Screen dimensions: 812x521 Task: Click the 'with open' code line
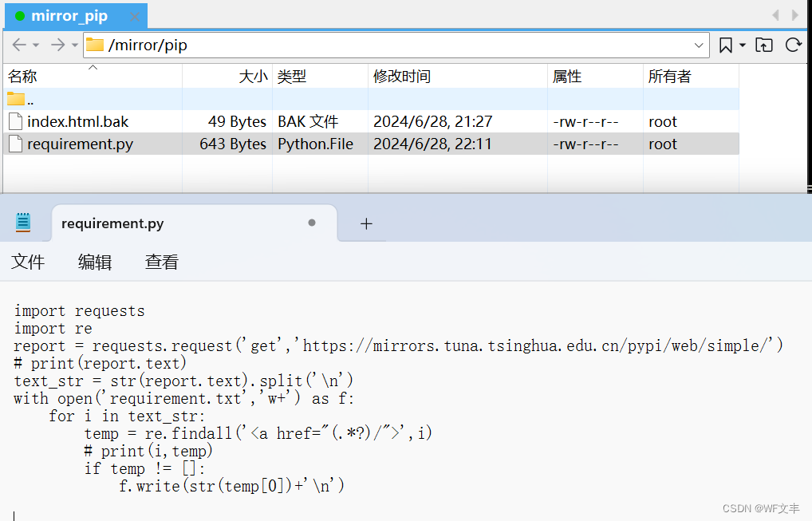(x=183, y=399)
